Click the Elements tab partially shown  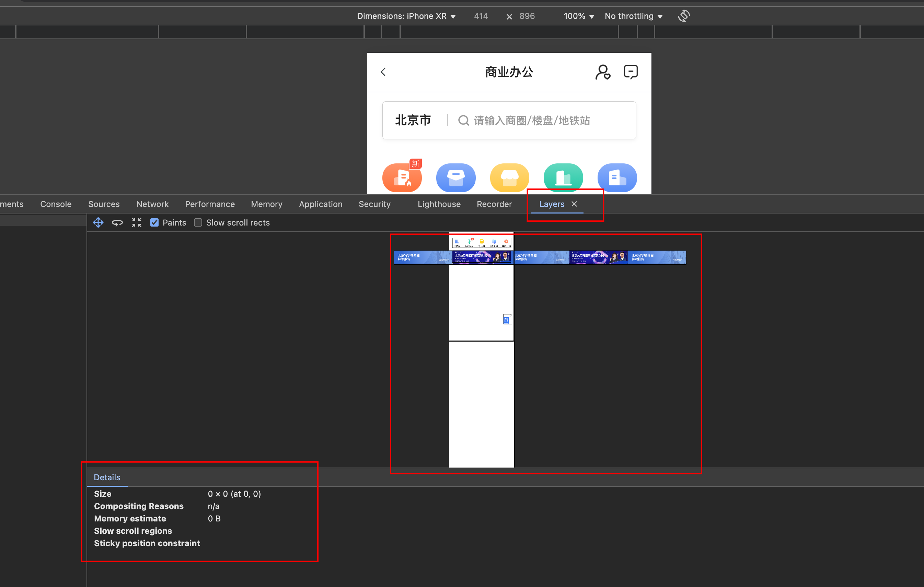click(x=12, y=204)
